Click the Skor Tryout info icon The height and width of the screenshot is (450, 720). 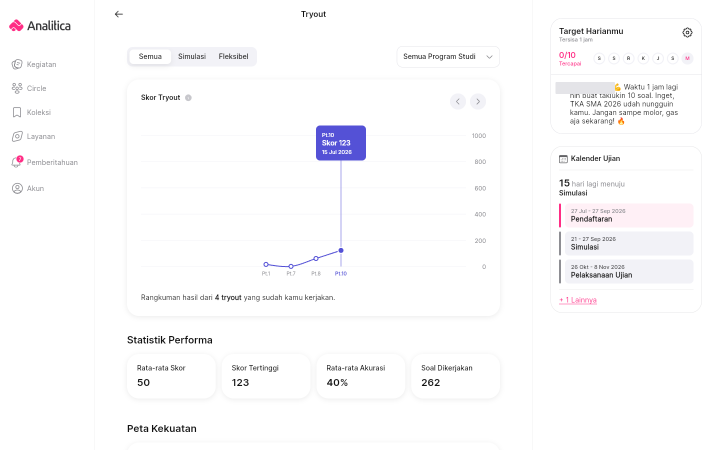coord(188,97)
